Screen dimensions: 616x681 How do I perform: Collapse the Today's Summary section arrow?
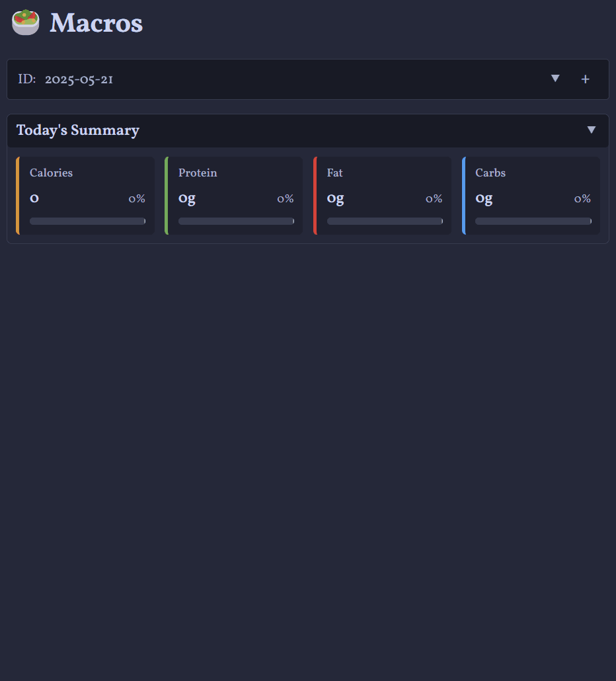[591, 130]
